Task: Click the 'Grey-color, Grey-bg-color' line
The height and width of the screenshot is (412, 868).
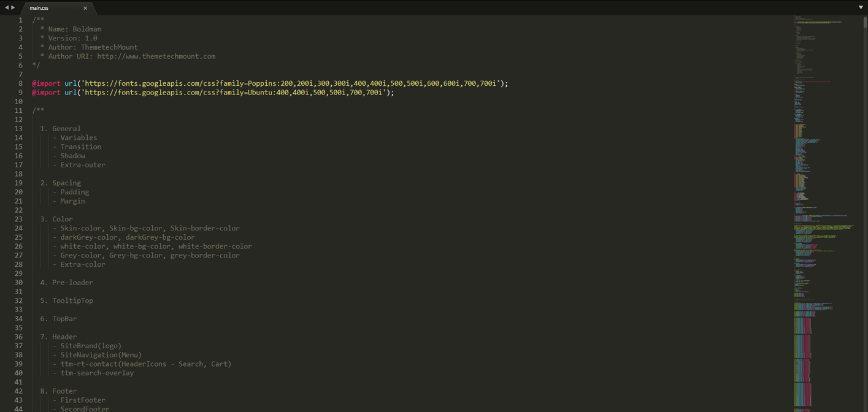Action: coord(146,255)
